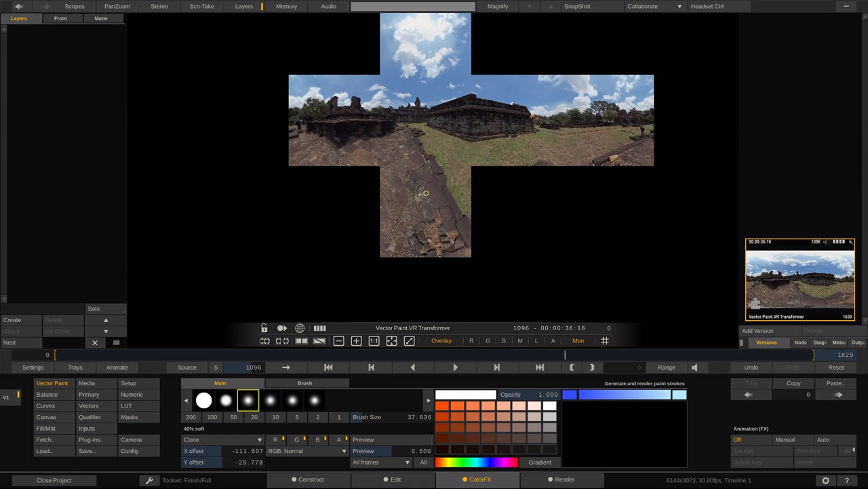This screenshot has width=868, height=489.
Task: Open the Clone paint mode dropdown
Action: coord(220,439)
